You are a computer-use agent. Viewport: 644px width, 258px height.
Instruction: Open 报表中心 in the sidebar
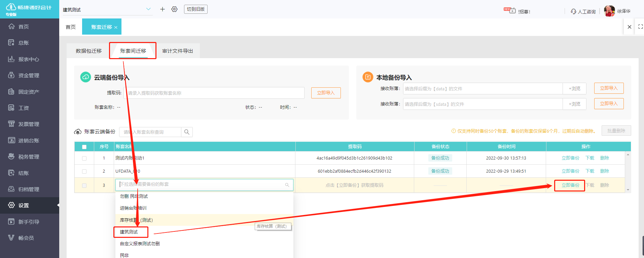(29, 59)
